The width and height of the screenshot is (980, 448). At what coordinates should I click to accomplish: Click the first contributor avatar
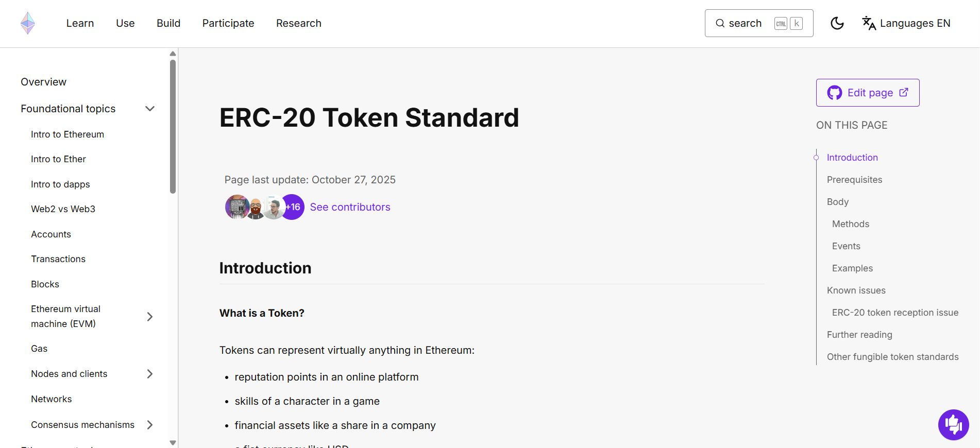pos(237,206)
